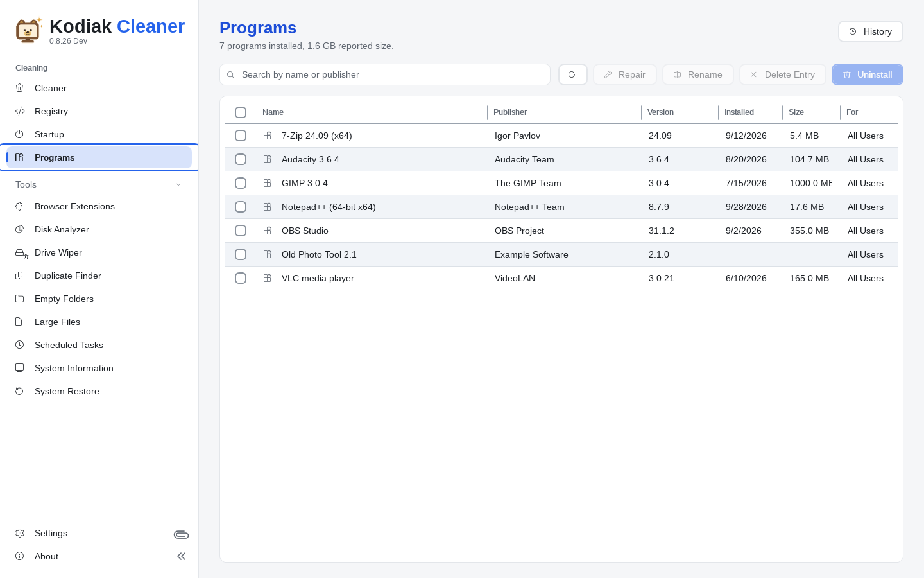
Task: Collapse sidebar with double chevron icon
Action: click(182, 556)
